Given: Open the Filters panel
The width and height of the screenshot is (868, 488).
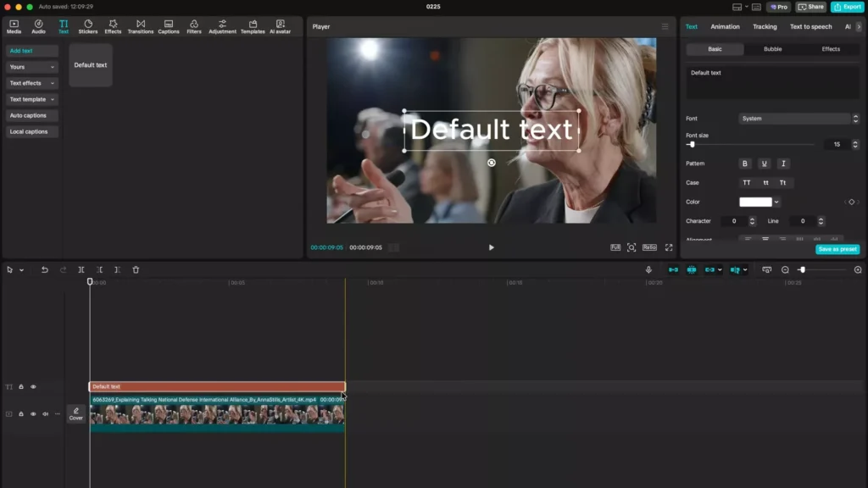Looking at the screenshot, I should [x=193, y=26].
